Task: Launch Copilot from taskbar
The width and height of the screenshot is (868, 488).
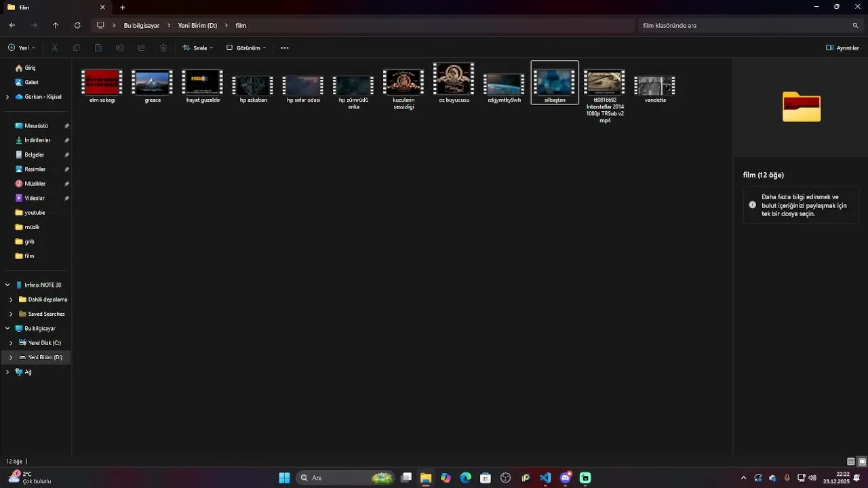Action: (446, 478)
